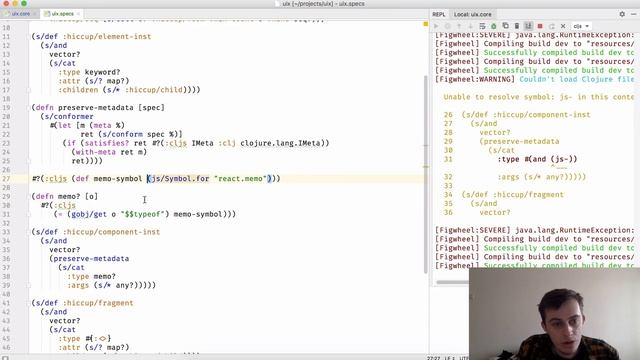
Task: Click the interrupt evaluation icon in REPL toolbar
Action: 447,26
